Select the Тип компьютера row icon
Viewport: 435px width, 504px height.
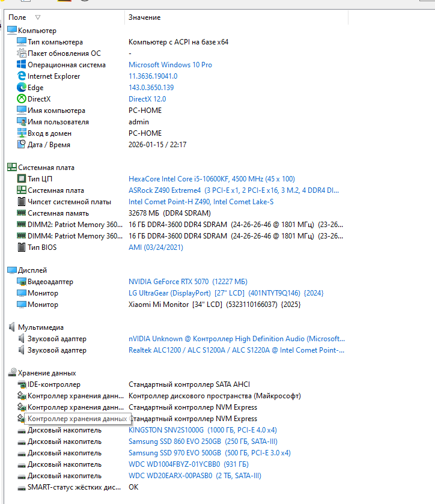coord(22,42)
